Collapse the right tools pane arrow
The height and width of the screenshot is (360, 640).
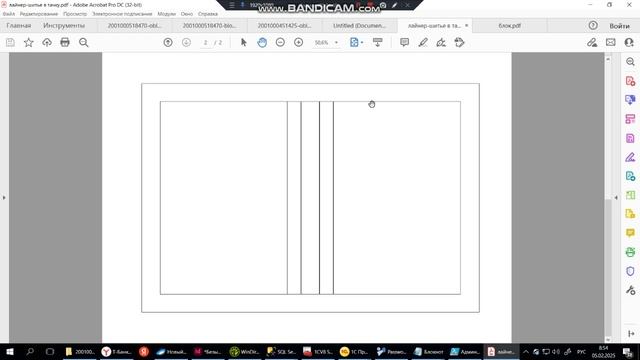(x=616, y=198)
